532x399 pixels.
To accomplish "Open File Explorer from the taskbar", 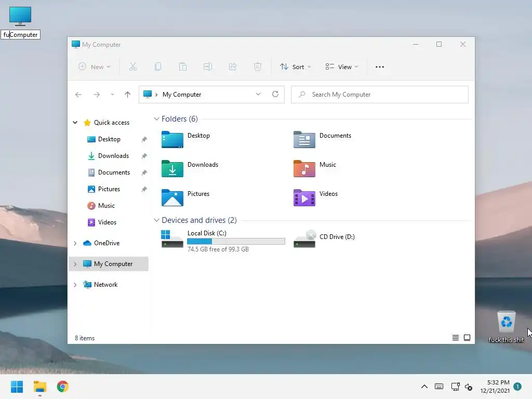I will tap(40, 387).
